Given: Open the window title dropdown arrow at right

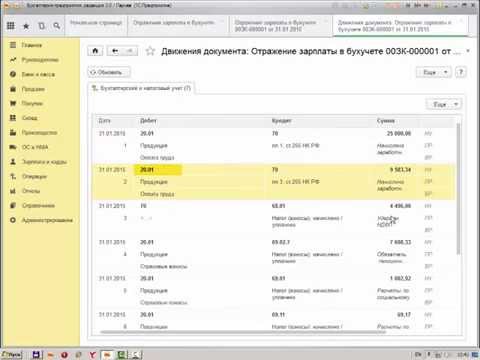Looking at the screenshot, I should click(468, 51).
